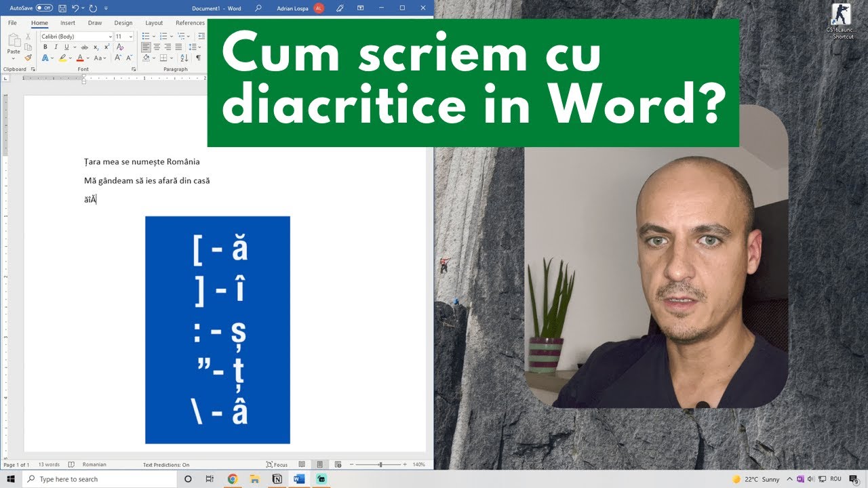Open Customize Quick Access Toolbar dropdown
This screenshot has height=488, width=868.
click(106, 8)
